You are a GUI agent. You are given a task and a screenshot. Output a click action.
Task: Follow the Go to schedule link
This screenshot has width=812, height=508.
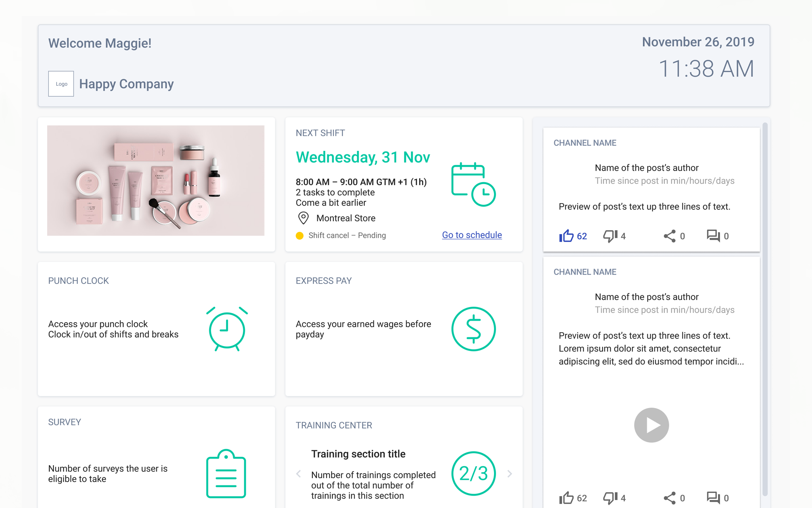point(472,235)
